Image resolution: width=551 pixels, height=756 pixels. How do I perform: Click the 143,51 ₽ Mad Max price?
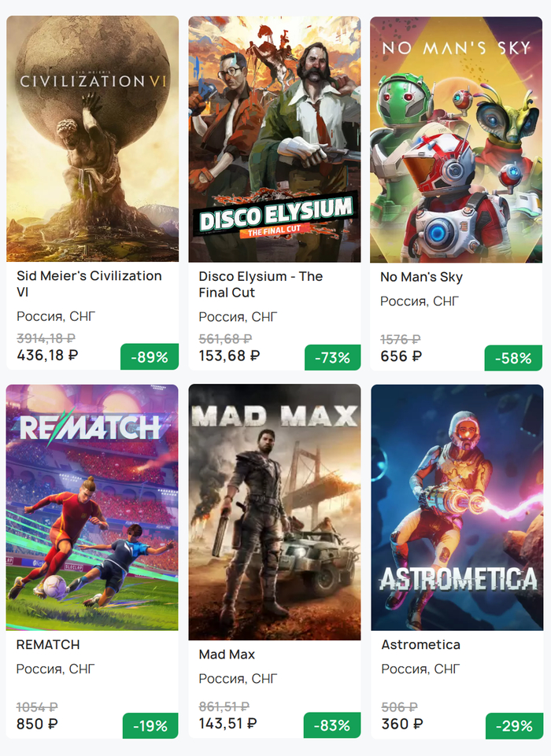pyautogui.click(x=228, y=724)
